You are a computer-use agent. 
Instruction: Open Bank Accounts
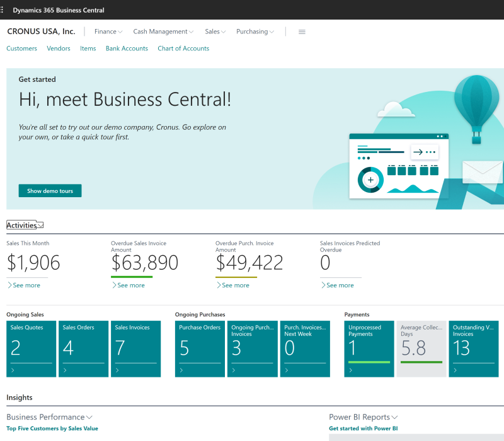[x=127, y=49]
